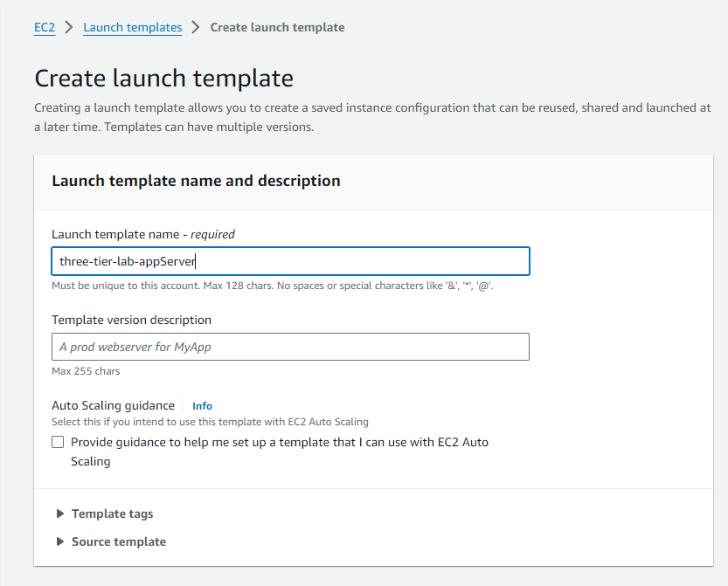This screenshot has width=728, height=586.
Task: Click the chevron right after EC2 breadcrumb
Action: [69, 28]
